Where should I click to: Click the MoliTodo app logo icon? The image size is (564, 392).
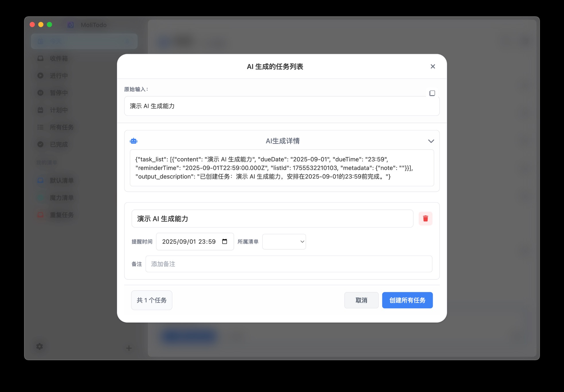pyautogui.click(x=70, y=25)
